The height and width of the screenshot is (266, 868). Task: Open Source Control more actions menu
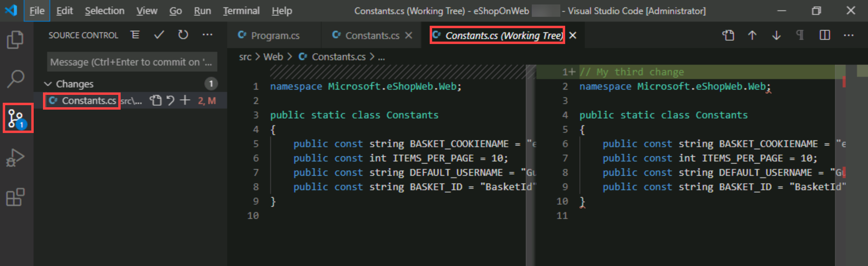(207, 35)
